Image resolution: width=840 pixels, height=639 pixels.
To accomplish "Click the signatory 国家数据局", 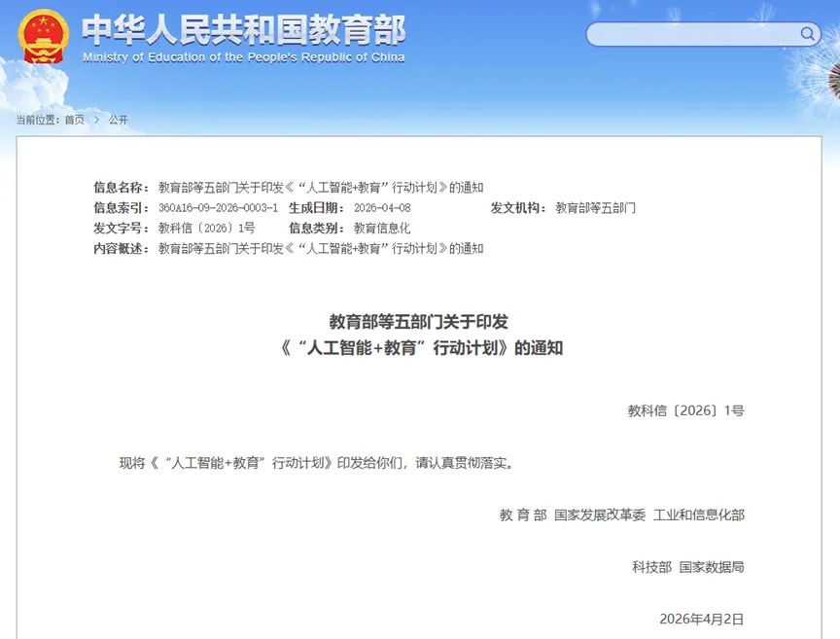I will point(712,567).
